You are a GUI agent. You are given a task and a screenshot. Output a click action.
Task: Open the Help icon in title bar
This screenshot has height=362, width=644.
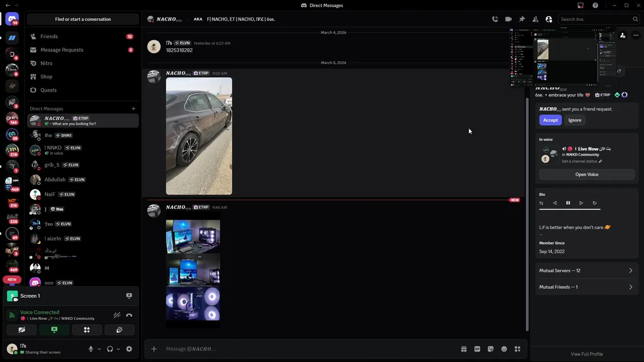pyautogui.click(x=595, y=6)
